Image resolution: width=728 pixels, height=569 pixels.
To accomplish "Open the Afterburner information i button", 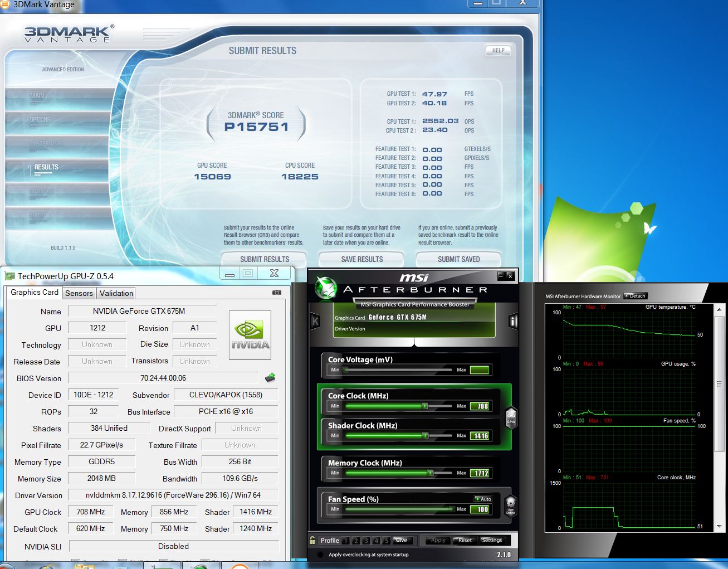I will click(x=513, y=321).
